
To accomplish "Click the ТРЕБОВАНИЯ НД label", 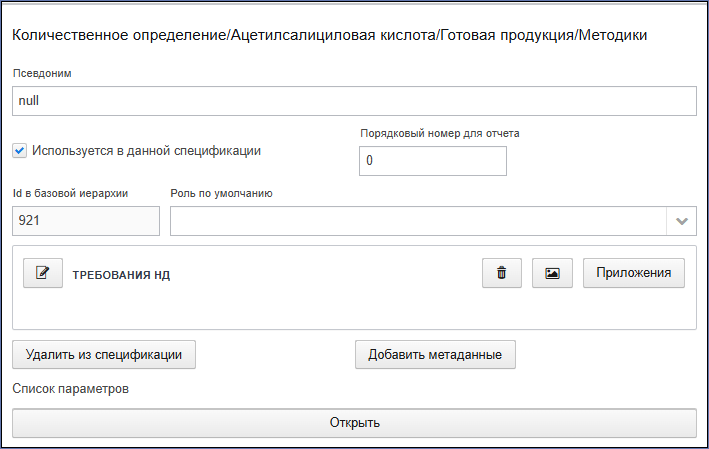I will [x=121, y=275].
